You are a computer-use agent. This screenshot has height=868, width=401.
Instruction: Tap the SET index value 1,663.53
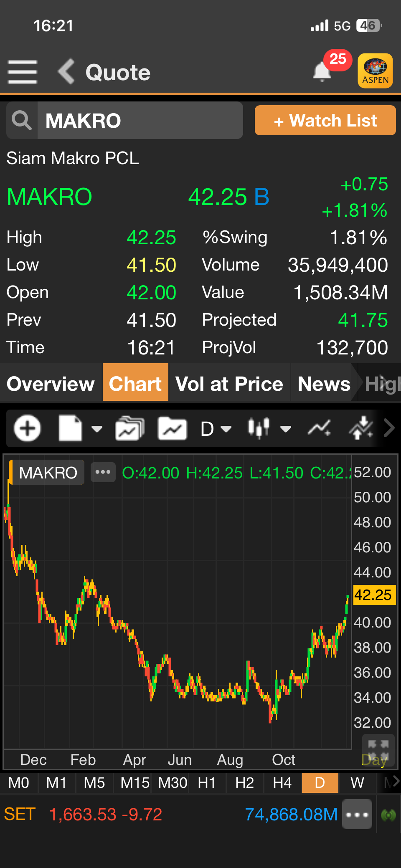tap(83, 814)
